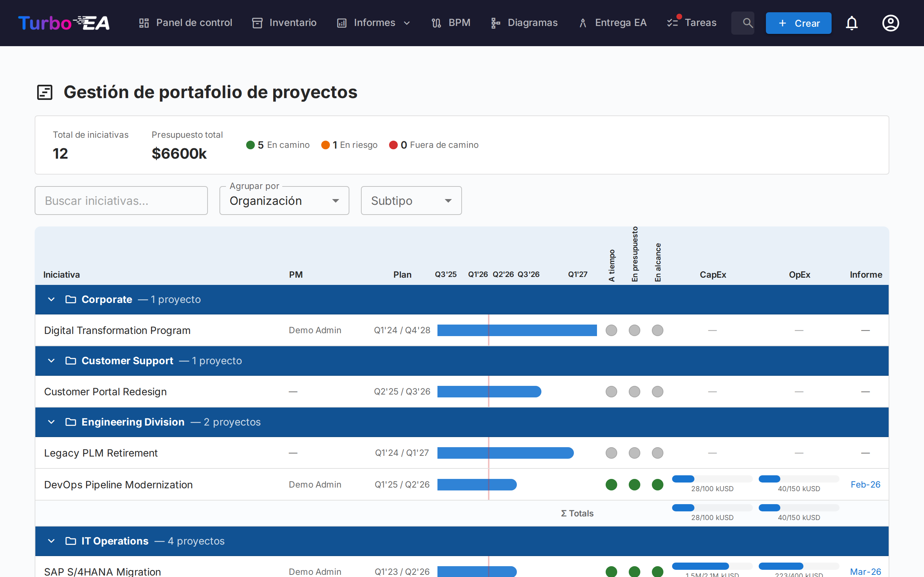
Task: Open the user account profile icon
Action: (x=890, y=23)
